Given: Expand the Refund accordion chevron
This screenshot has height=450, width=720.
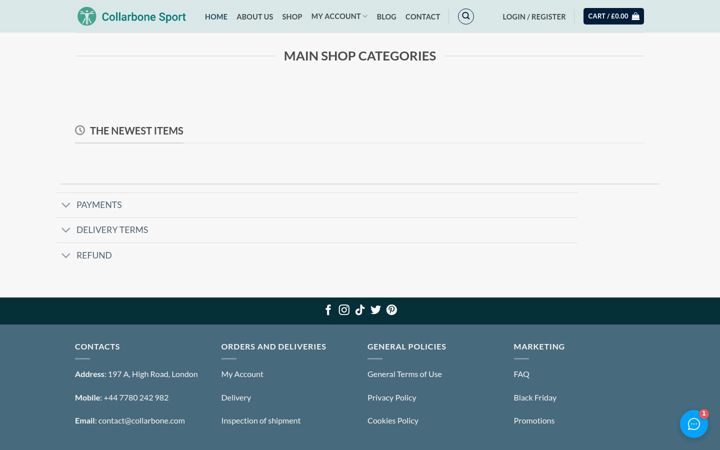Looking at the screenshot, I should pos(66,255).
